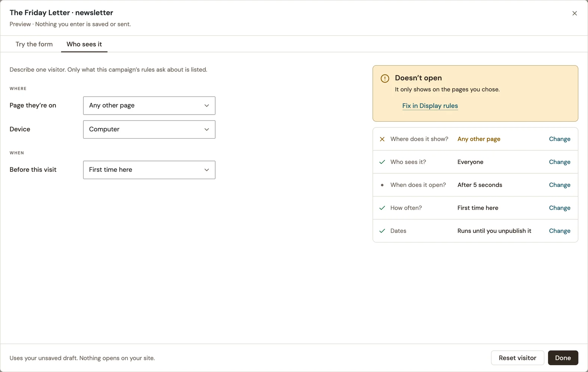Click the checkmark beside How often? row
The height and width of the screenshot is (372, 588).
(382, 208)
